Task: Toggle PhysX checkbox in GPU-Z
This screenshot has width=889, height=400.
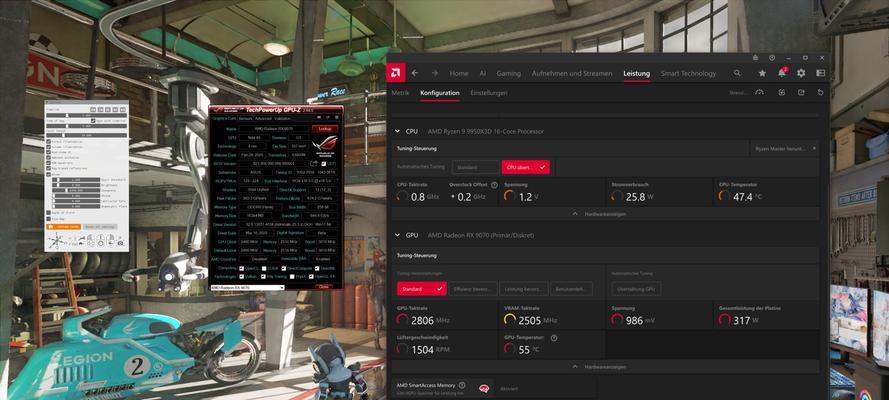Action: [292, 277]
